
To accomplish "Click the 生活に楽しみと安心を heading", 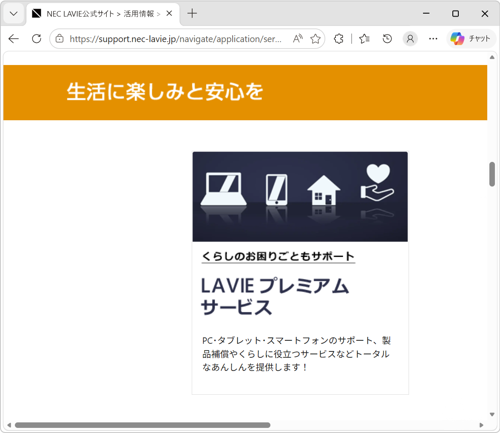I will [165, 92].
